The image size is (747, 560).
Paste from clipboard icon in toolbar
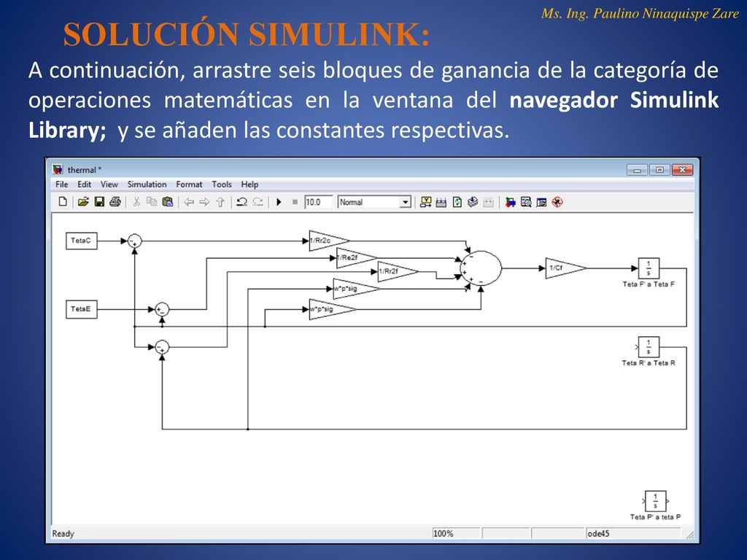[167, 202]
